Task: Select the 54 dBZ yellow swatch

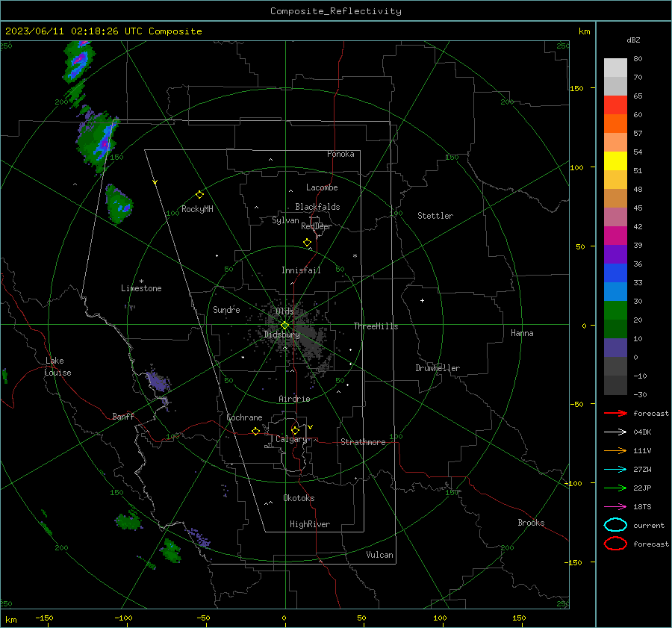Action: [x=615, y=161]
